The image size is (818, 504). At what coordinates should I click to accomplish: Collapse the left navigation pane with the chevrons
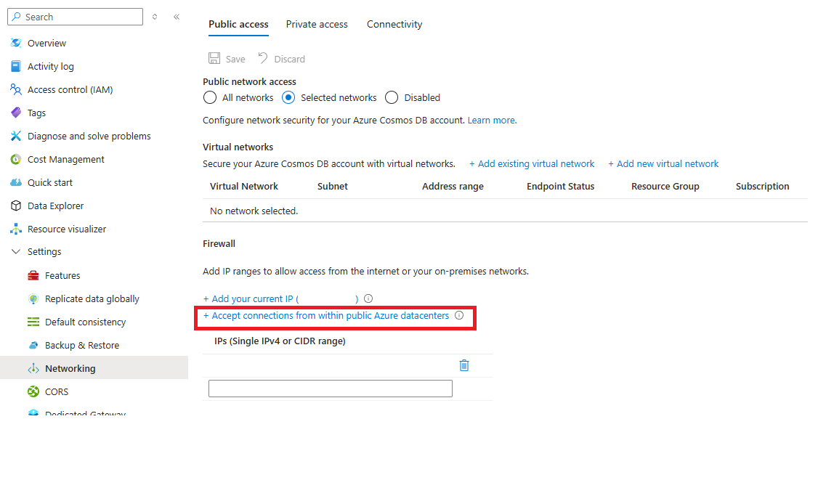(x=176, y=16)
